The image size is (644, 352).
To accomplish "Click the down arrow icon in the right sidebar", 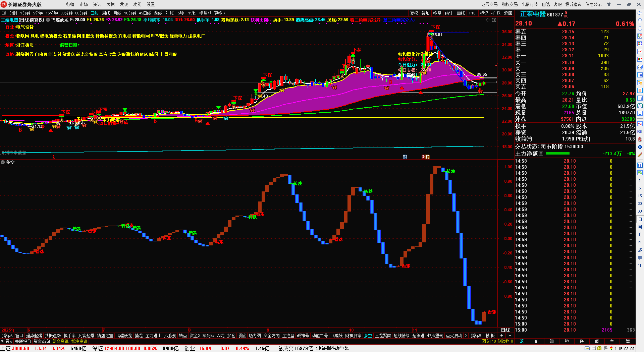I will point(640,28).
